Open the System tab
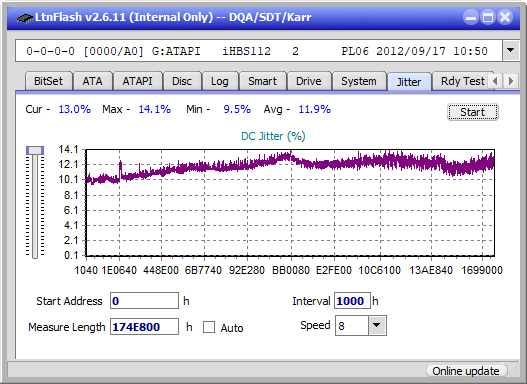The height and width of the screenshot is (384, 527). 359,81
